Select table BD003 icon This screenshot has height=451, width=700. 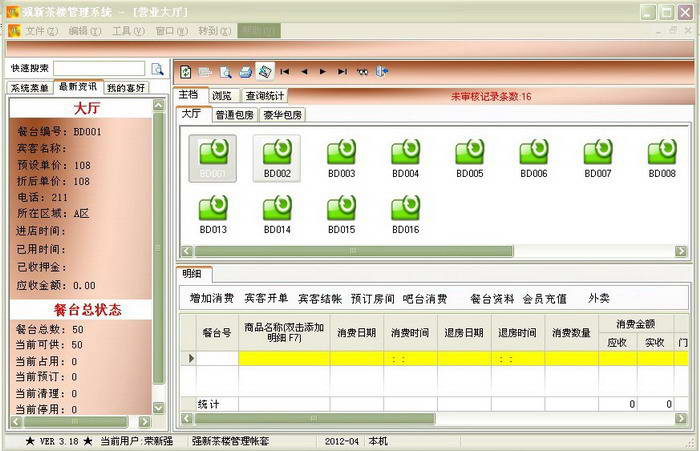[x=342, y=159]
